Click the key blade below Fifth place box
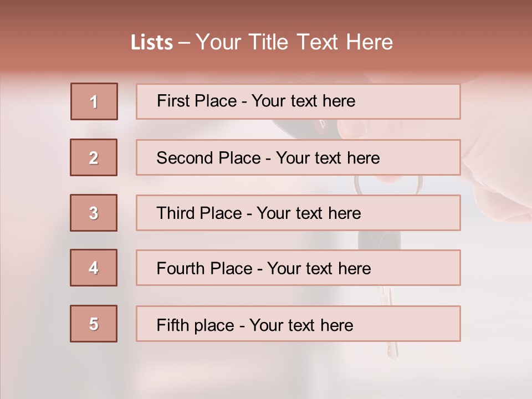Viewport: 532px width, 399px height. [x=392, y=351]
